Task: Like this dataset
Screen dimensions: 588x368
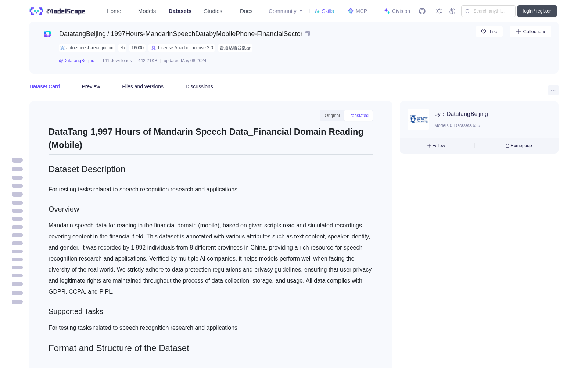Action: pos(490,32)
